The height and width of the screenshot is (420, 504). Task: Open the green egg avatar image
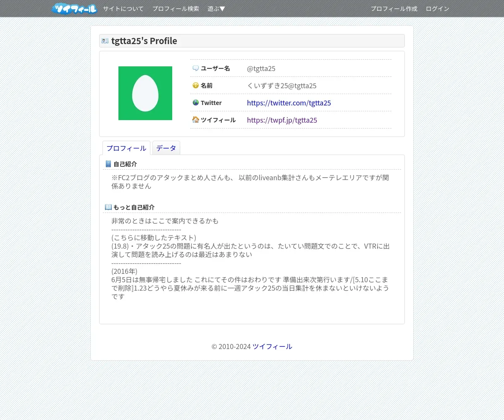(x=145, y=93)
